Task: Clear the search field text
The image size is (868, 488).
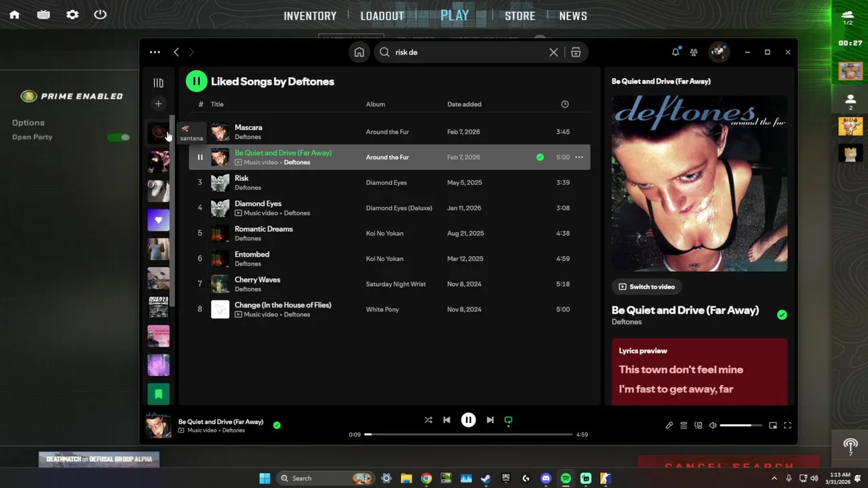Action: tap(553, 52)
